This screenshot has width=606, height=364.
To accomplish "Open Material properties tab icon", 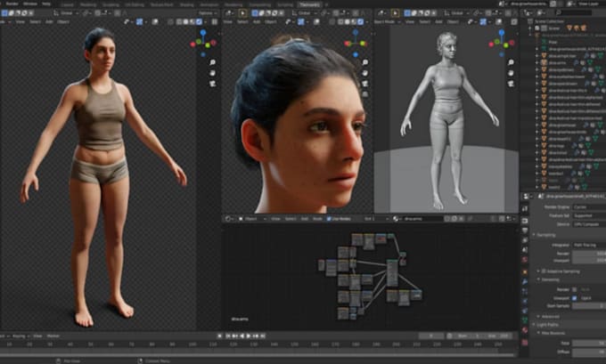I will coord(525,330).
